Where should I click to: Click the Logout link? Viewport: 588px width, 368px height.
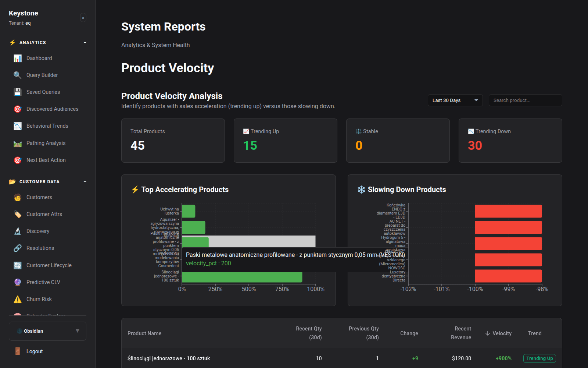[35, 351]
